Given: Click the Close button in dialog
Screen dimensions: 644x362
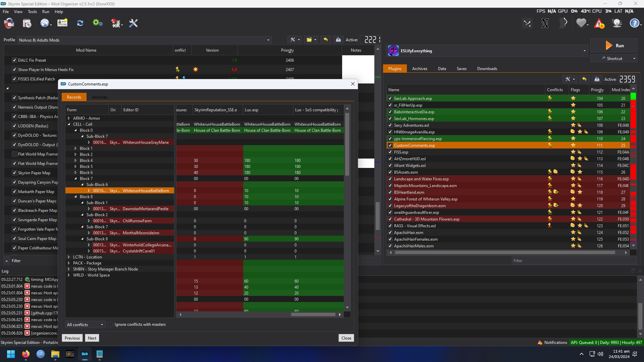Looking at the screenshot, I should click(x=346, y=338).
